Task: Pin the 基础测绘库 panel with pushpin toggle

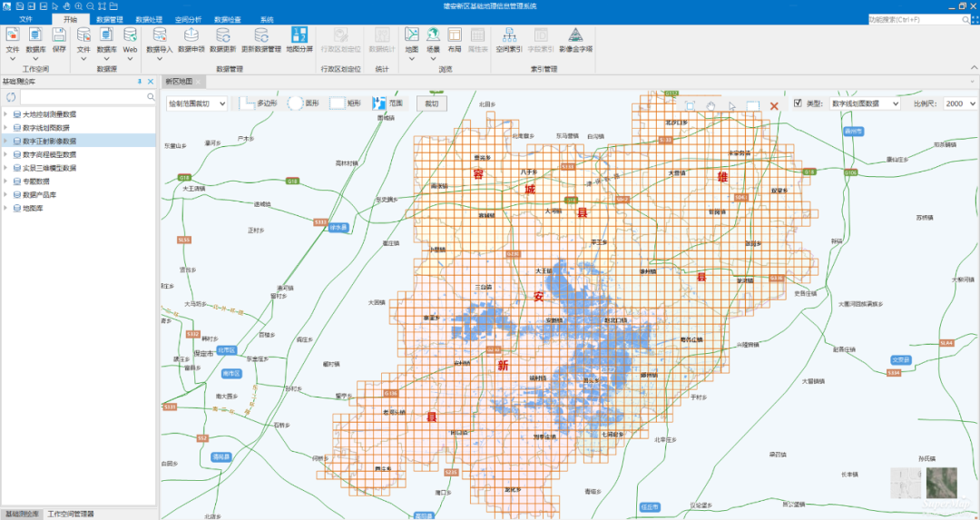Action: 139,82
